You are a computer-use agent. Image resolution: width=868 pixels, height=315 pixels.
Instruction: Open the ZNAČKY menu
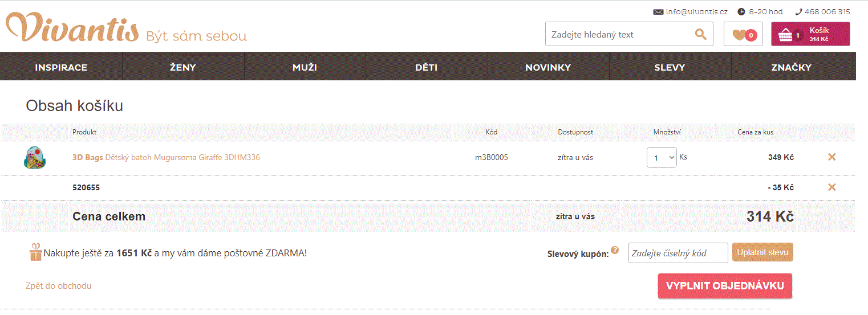pos(791,67)
